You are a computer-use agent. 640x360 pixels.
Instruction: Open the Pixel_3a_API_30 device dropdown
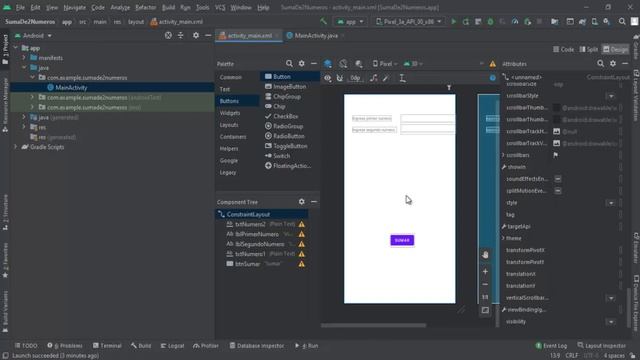(409, 22)
